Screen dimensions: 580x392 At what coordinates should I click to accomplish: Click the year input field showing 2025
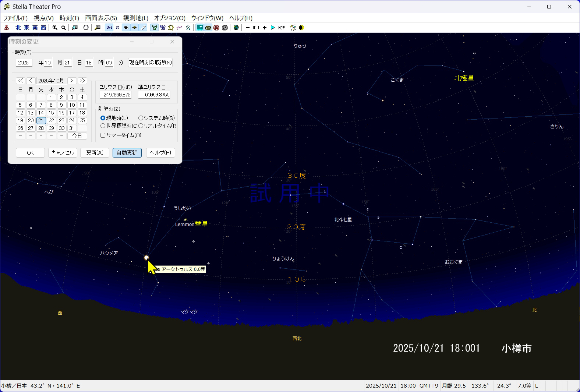[x=24, y=63]
